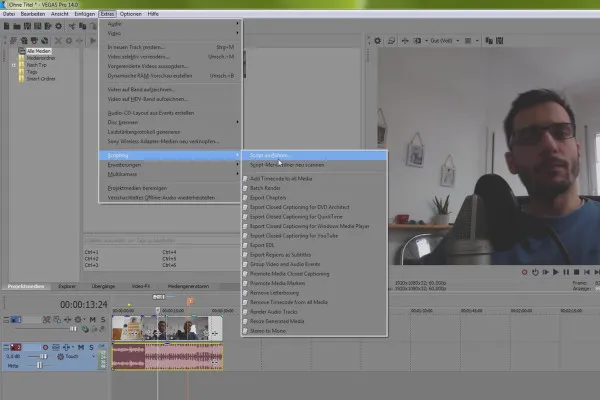Copy snapshot to clipboard icon in preview
Screen dimensions: 600x400
[489, 41]
